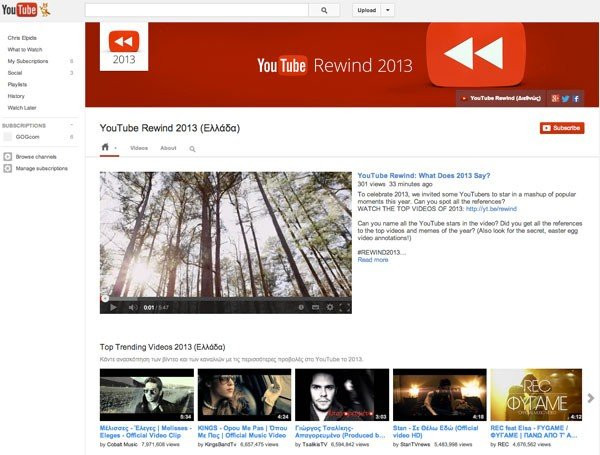
Task: Open History in sidebar
Action: pos(16,96)
